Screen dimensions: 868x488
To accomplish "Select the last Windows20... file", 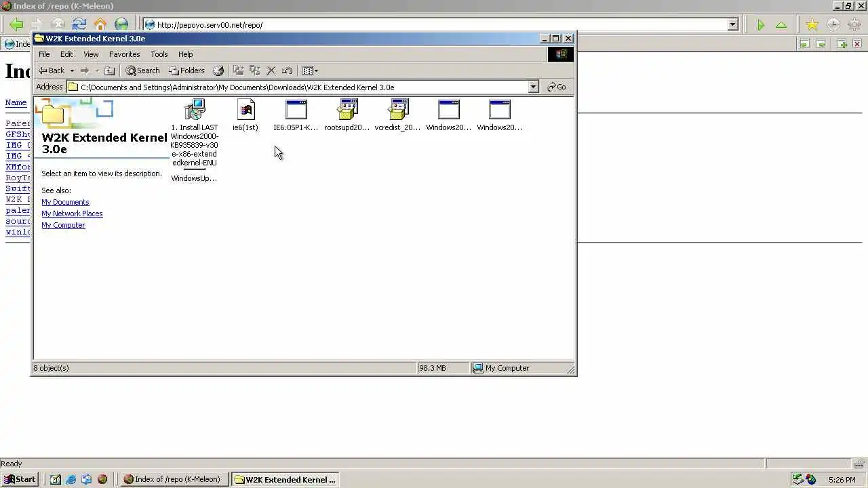I will 500,115.
